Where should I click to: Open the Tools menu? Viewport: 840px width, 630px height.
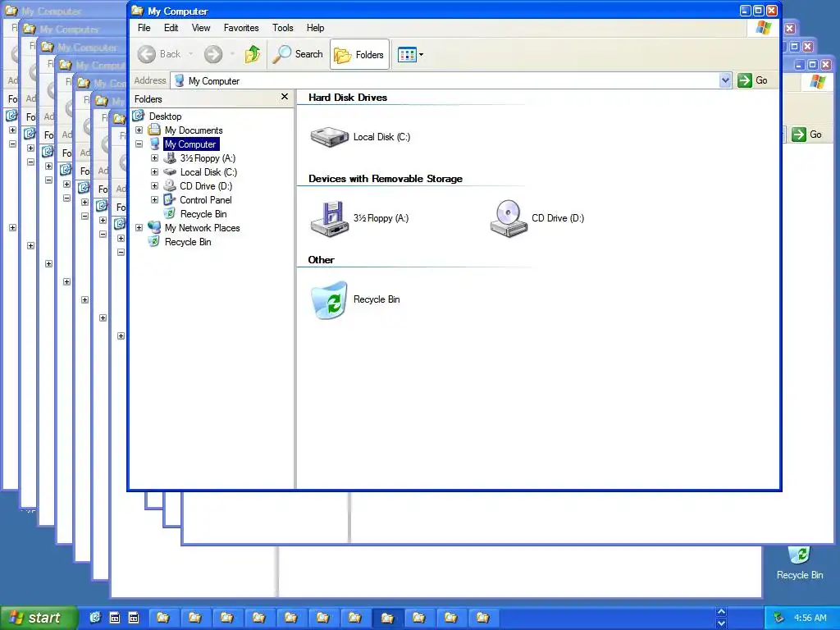coord(283,28)
